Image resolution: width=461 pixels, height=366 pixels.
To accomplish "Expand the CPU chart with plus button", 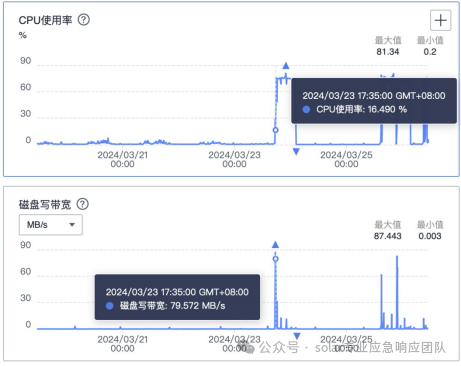I will [440, 20].
